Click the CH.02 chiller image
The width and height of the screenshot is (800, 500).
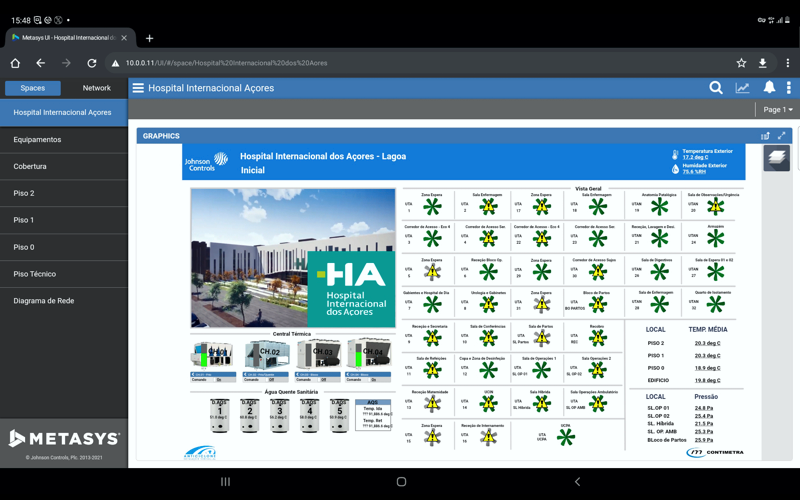[x=267, y=355]
